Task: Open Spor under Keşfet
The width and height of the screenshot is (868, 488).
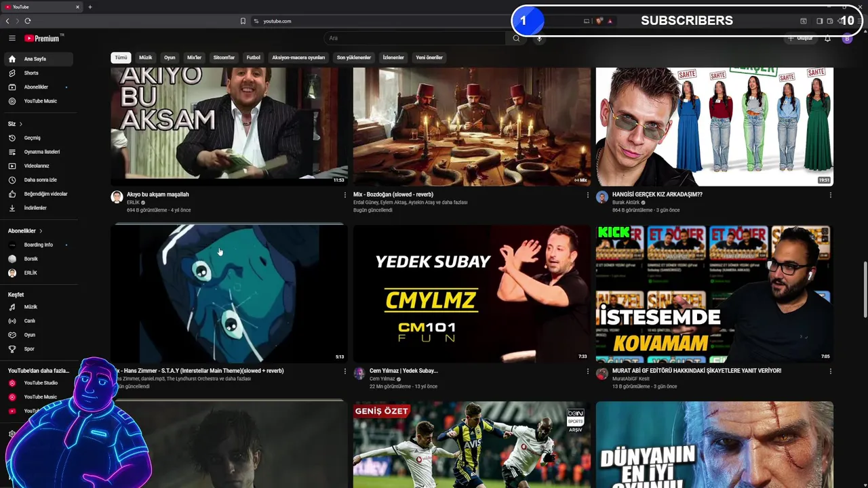Action: (x=37, y=349)
